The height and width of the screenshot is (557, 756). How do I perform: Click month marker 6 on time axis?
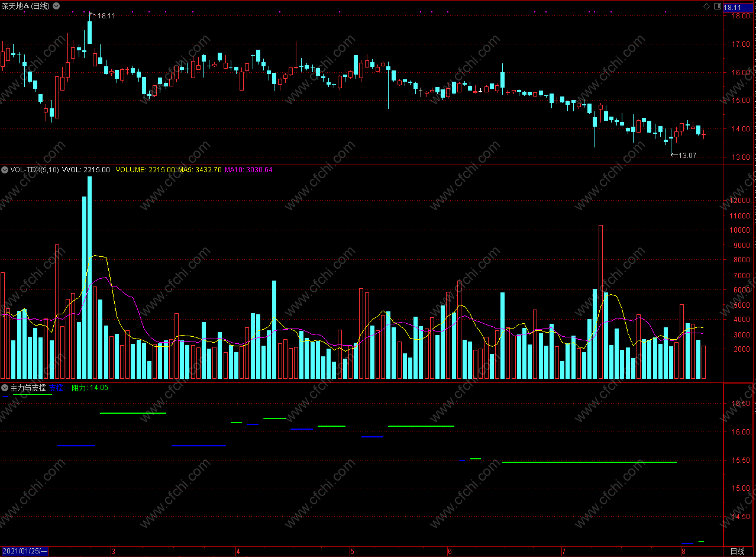click(x=450, y=551)
